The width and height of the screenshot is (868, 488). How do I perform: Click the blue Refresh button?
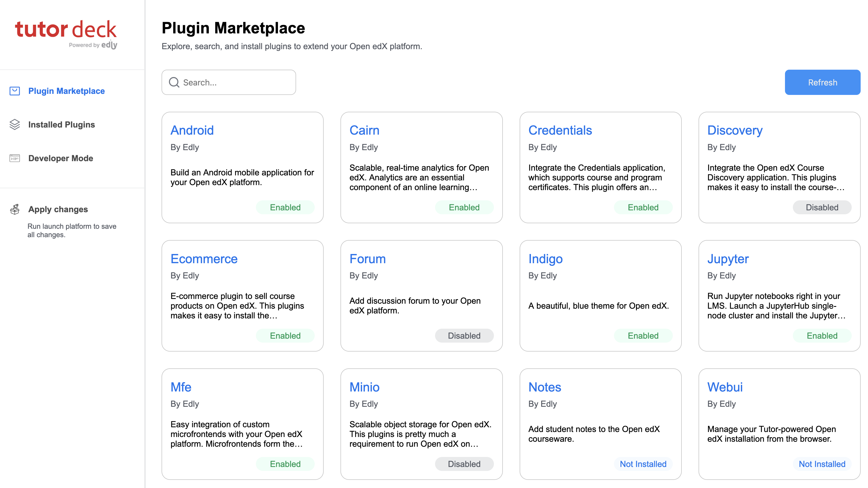823,82
